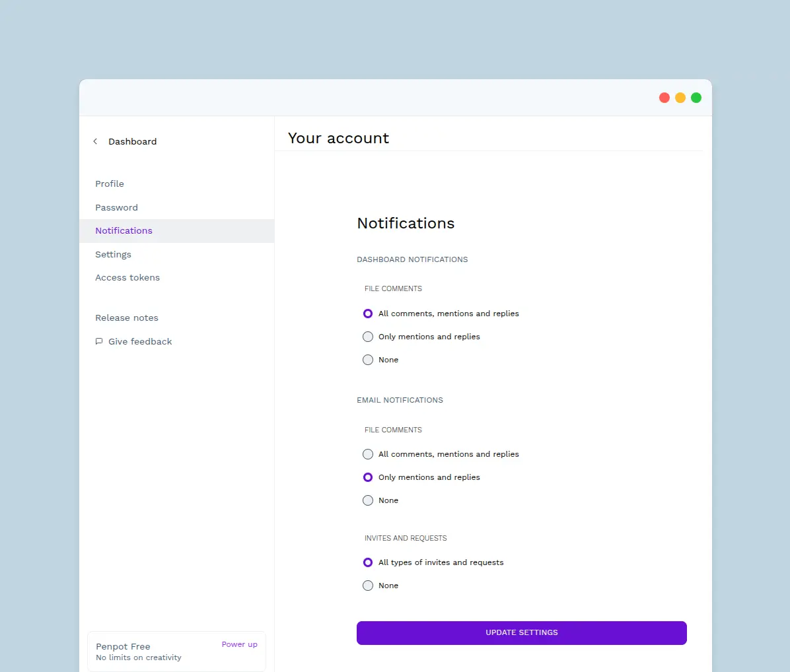
Task: Go to the Password settings page
Action: click(x=116, y=207)
